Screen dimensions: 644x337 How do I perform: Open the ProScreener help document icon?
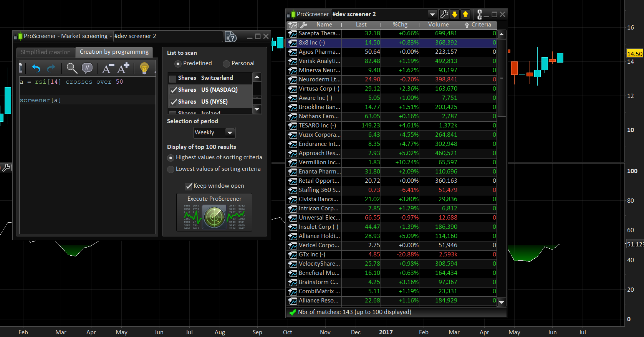click(x=231, y=36)
